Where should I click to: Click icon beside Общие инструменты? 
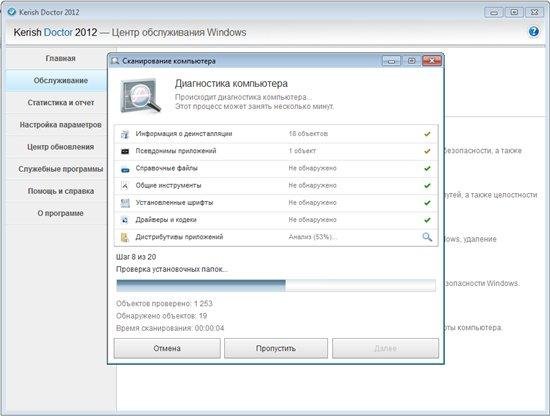(x=125, y=186)
